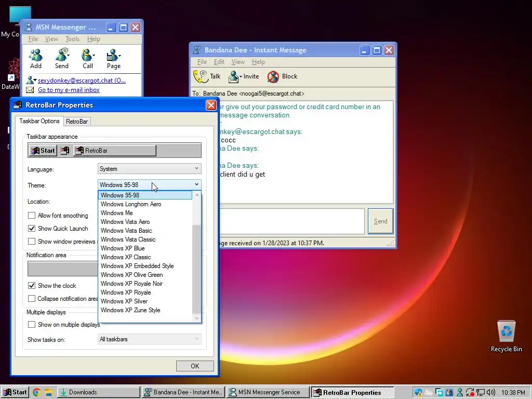Choose Windows Vista Aero theme

tap(145, 221)
